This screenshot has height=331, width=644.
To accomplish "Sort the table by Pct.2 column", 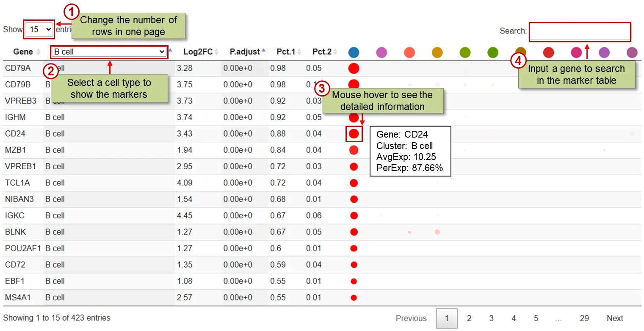I will click(x=322, y=52).
